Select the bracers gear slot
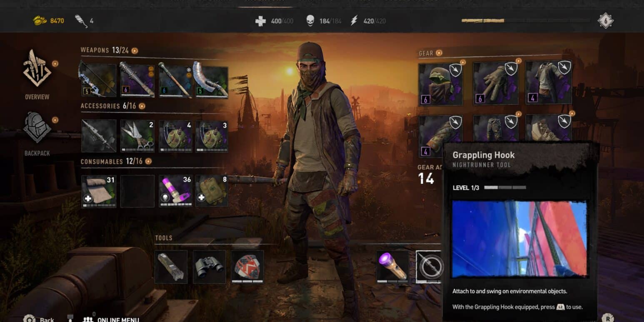This screenshot has height=322, width=644. tap(441, 135)
